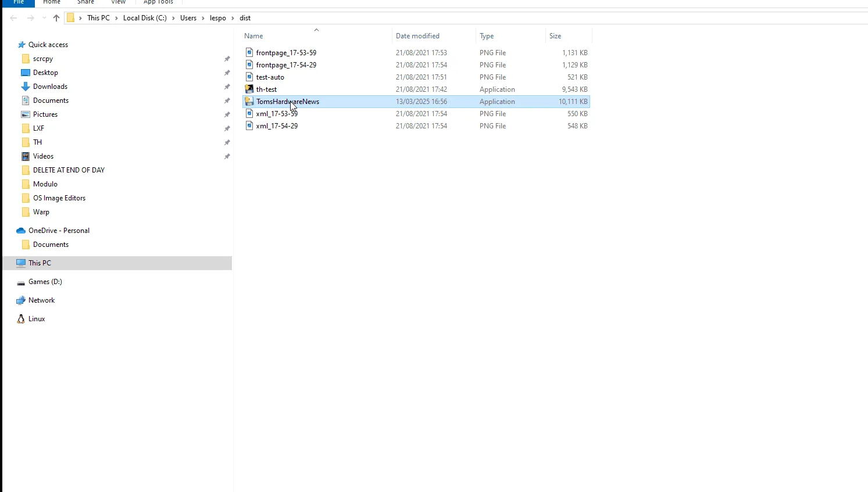Click the Videos folder icon
The width and height of the screenshot is (868, 492).
tap(26, 156)
